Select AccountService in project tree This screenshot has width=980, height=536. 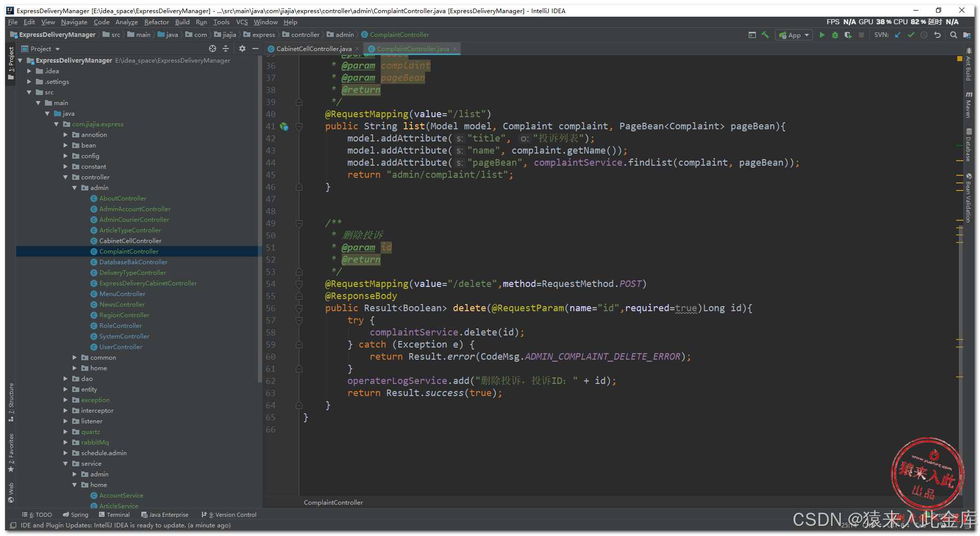121,496
